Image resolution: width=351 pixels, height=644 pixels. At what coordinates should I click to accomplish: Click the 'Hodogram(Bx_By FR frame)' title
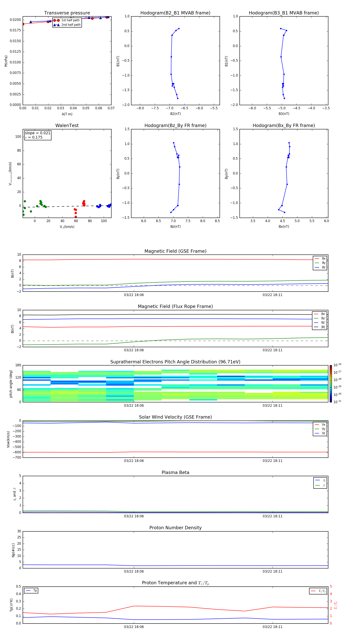284,125
